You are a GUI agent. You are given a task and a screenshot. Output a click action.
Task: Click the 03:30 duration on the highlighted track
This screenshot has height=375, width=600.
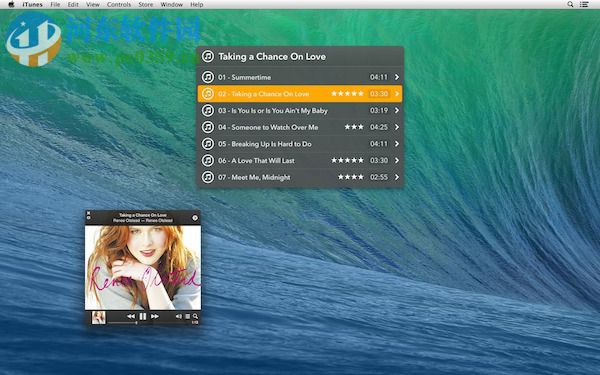[379, 94]
